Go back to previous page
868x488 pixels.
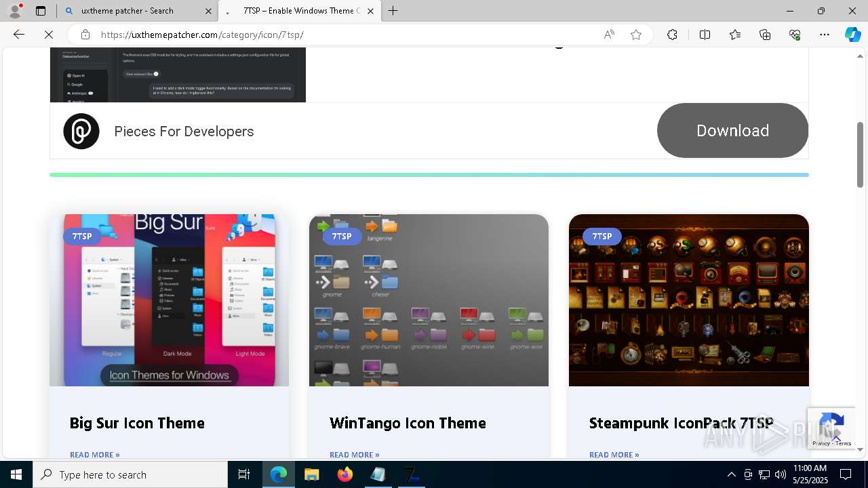19,35
